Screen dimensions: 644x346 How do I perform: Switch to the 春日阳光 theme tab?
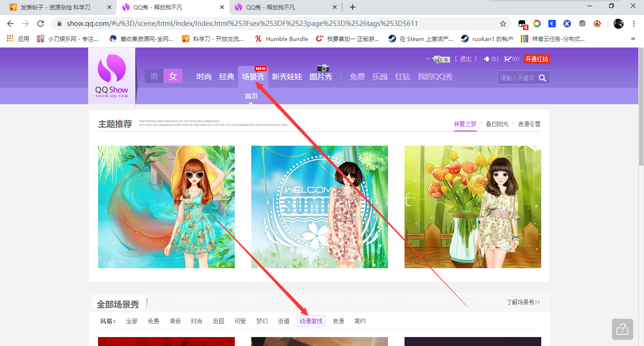tap(497, 124)
